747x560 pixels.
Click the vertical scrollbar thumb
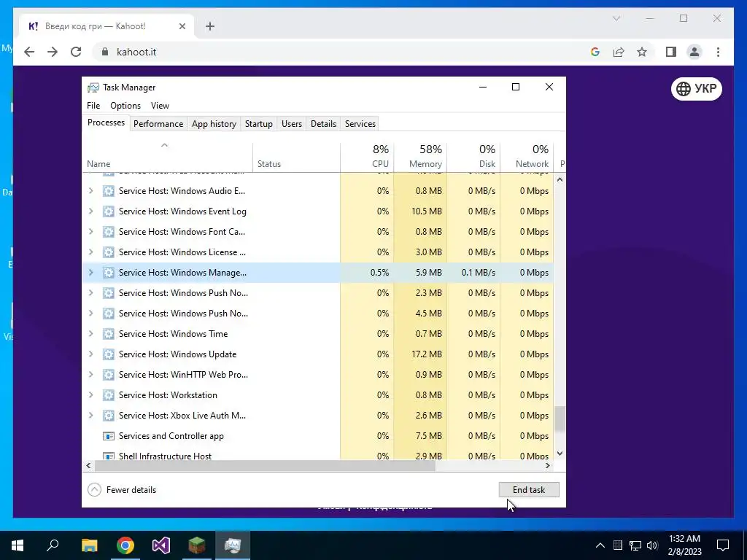pos(560,419)
